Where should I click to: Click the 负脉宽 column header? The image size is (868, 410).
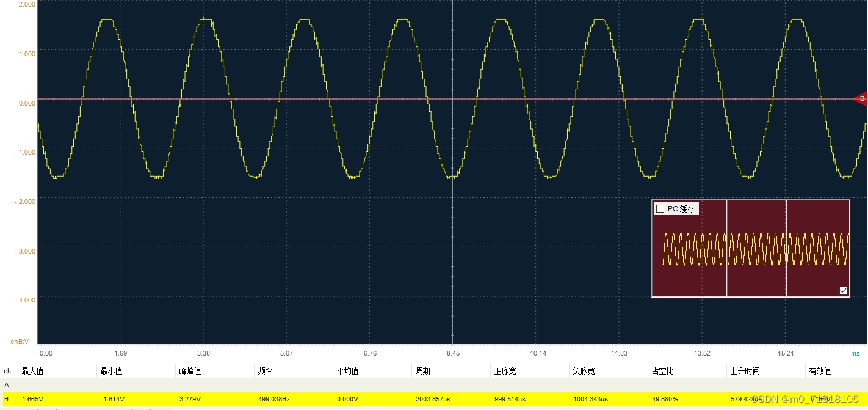coord(584,371)
